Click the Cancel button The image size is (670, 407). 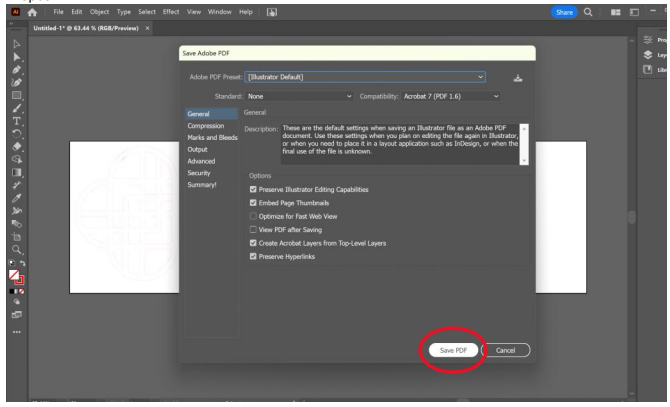point(505,350)
